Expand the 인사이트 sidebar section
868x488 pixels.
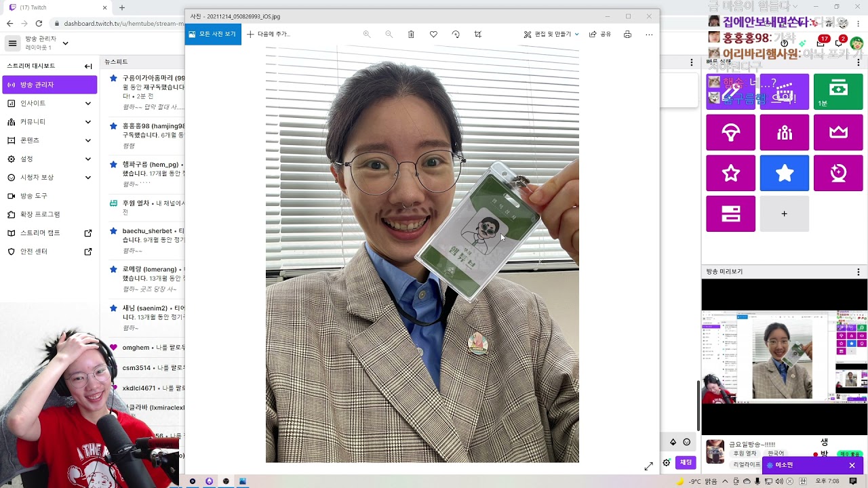pos(88,103)
